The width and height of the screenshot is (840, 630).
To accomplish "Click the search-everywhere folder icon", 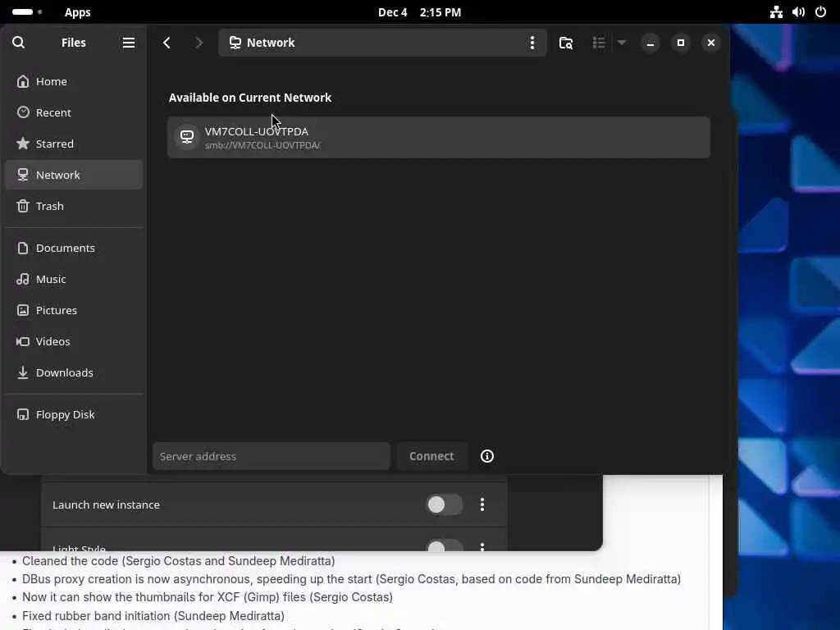I will click(566, 43).
